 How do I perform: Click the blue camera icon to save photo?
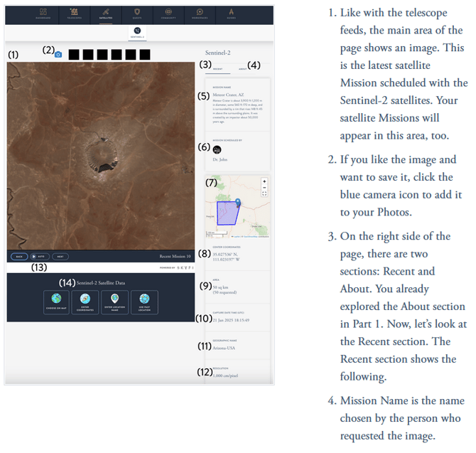pyautogui.click(x=58, y=54)
